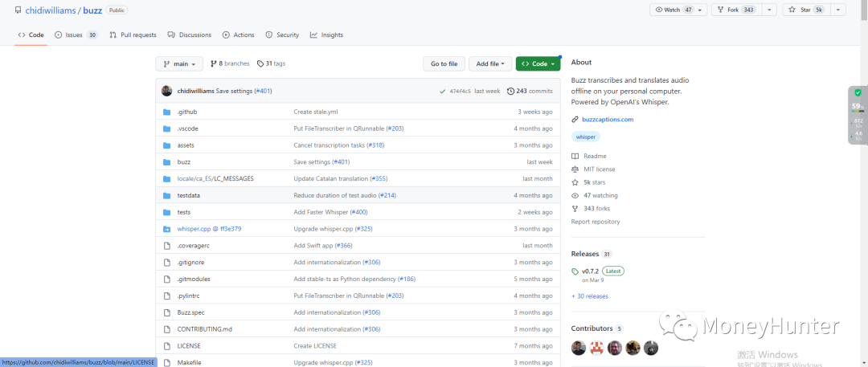Open the Makefile entry
This screenshot has width=868, height=367.
(189, 362)
